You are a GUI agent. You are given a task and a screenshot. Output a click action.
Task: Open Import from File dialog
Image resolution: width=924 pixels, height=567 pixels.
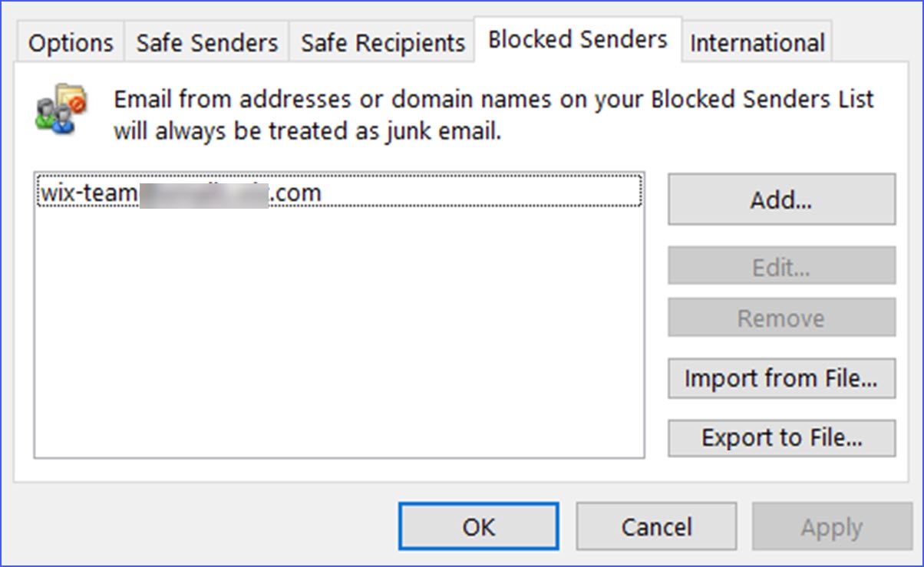pos(780,378)
